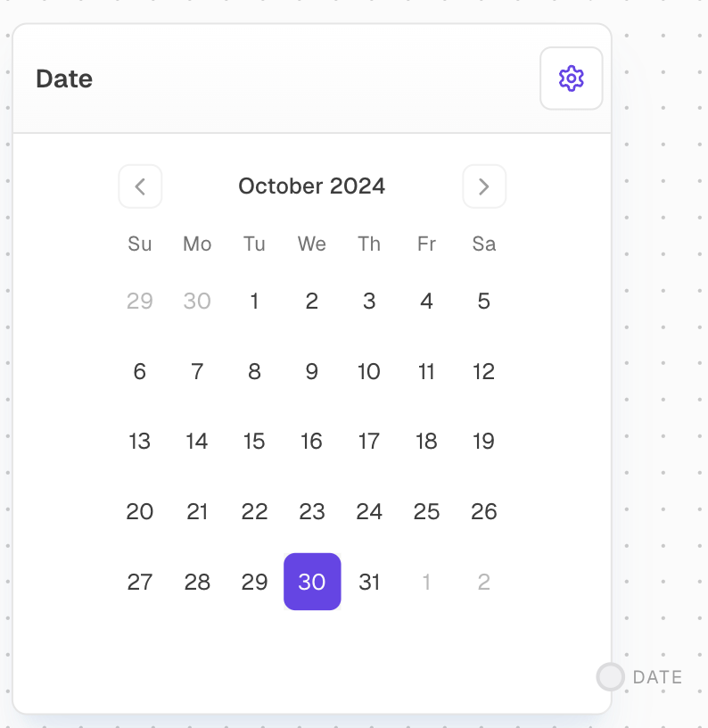Screen dimensions: 708x728
Task: Advance the calendar to the next month
Action: [484, 186]
